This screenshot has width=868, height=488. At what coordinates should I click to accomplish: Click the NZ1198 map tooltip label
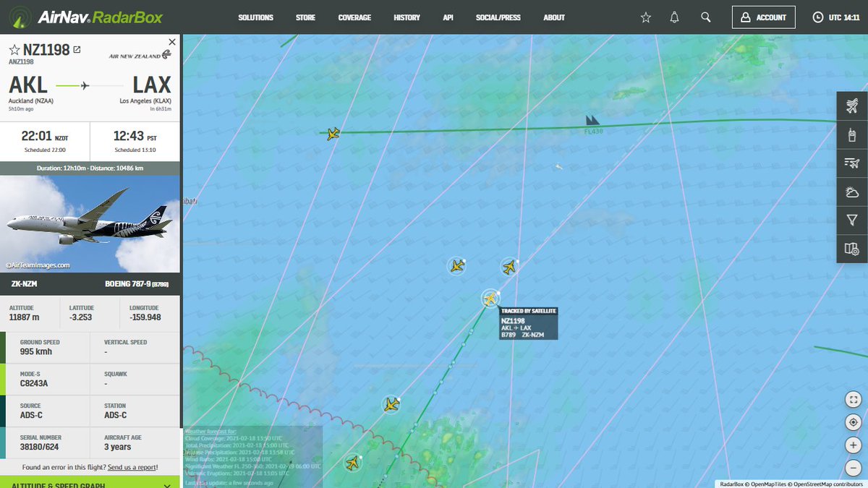(x=528, y=323)
